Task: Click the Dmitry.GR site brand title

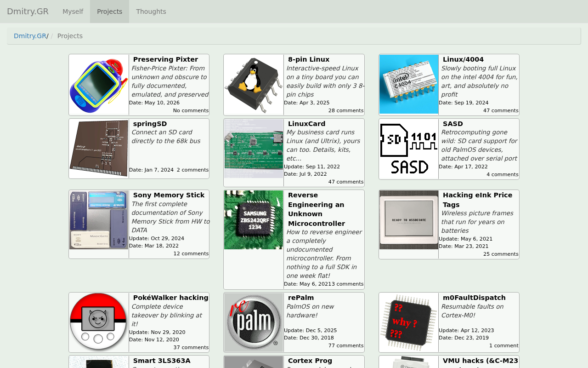Action: 28,11
